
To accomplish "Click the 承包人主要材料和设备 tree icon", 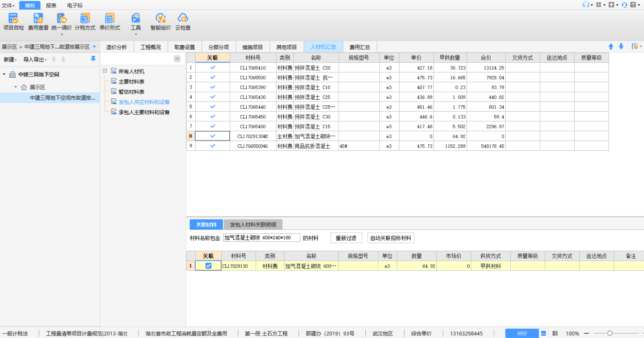I will coord(114,112).
